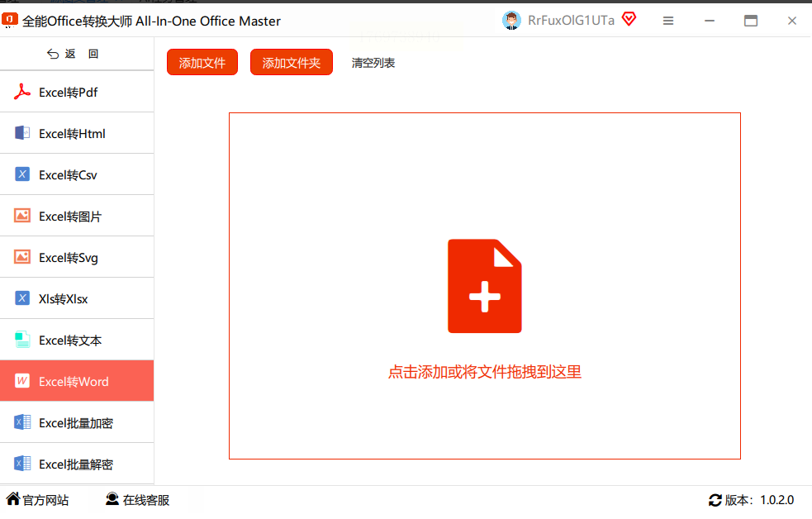Select the Excel转Svg label
This screenshot has width=812, height=519.
[69, 257]
